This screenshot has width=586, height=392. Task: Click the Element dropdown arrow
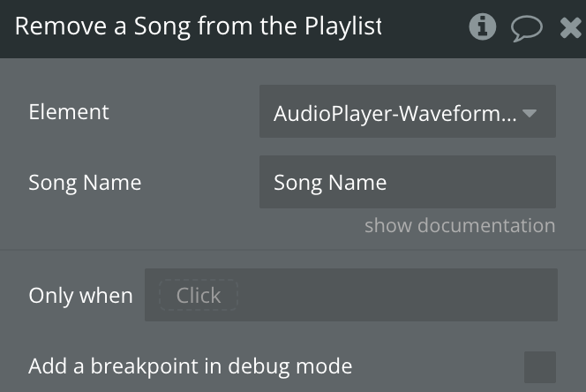pyautogui.click(x=530, y=112)
